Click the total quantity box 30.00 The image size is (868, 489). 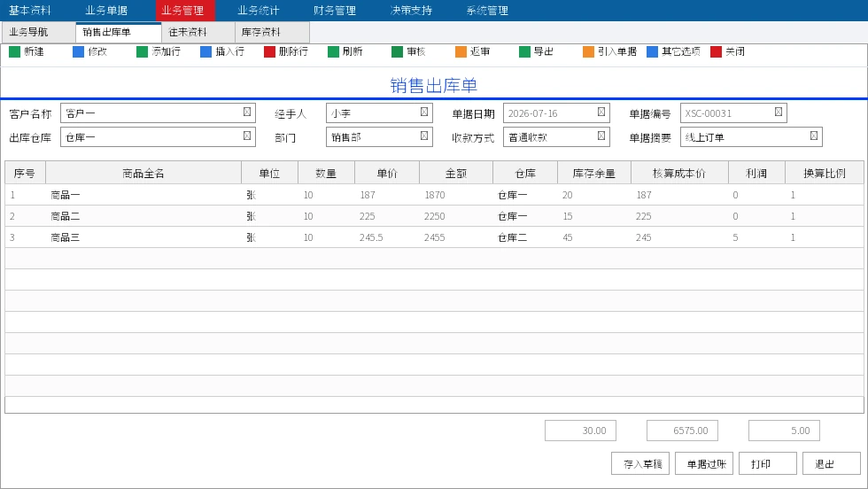pyautogui.click(x=580, y=431)
